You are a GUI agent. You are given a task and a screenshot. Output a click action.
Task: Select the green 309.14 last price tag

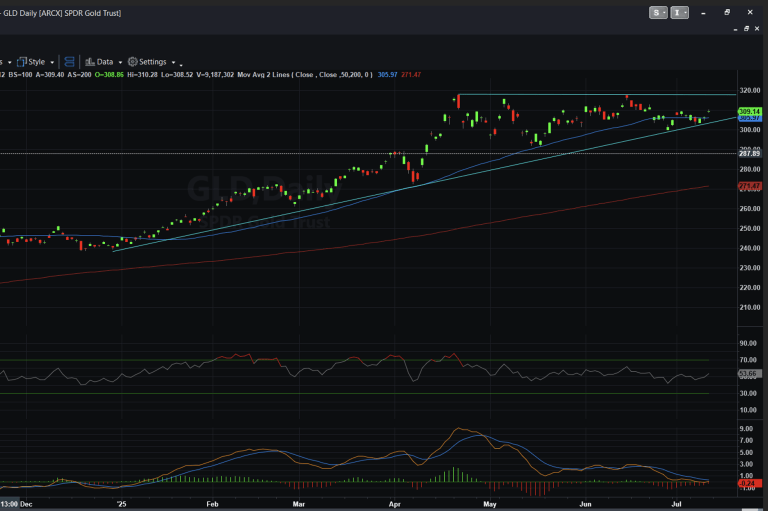click(750, 111)
